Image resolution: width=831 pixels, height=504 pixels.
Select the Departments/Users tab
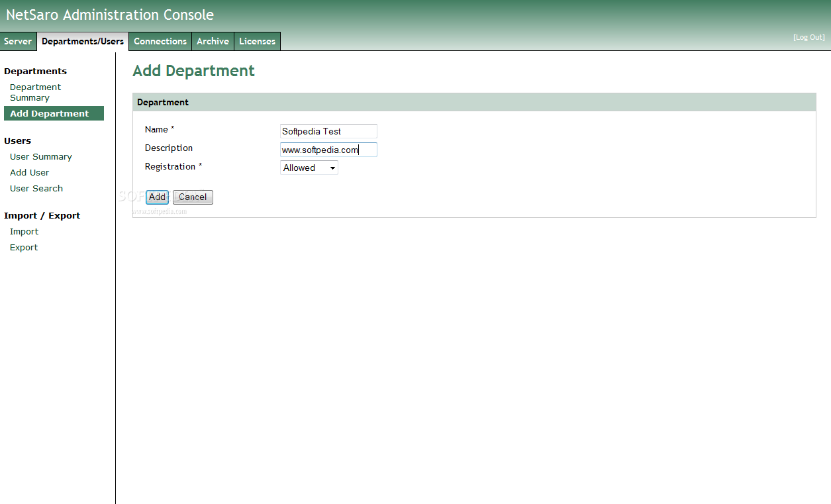tap(83, 41)
